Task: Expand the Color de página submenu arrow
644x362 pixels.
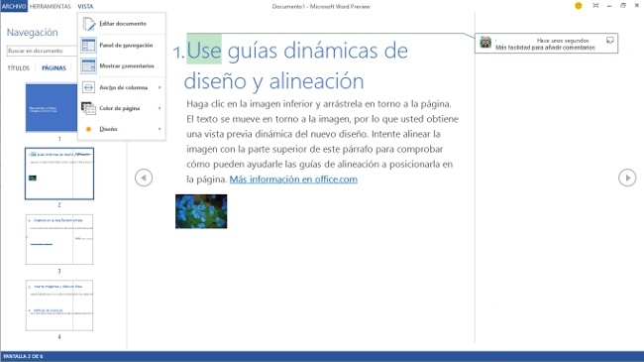Action: tap(160, 108)
